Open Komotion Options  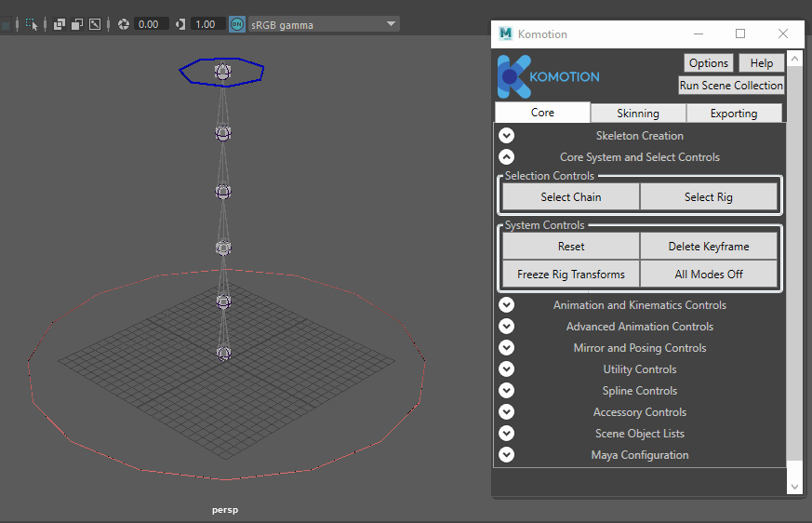coord(709,63)
